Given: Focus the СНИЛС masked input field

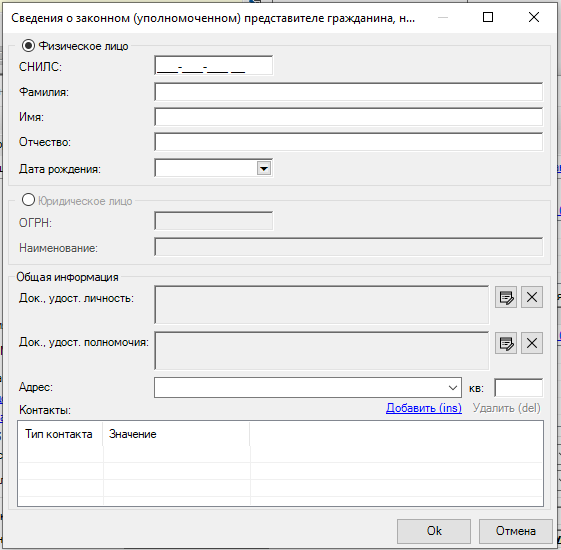Looking at the screenshot, I should (x=214, y=65).
